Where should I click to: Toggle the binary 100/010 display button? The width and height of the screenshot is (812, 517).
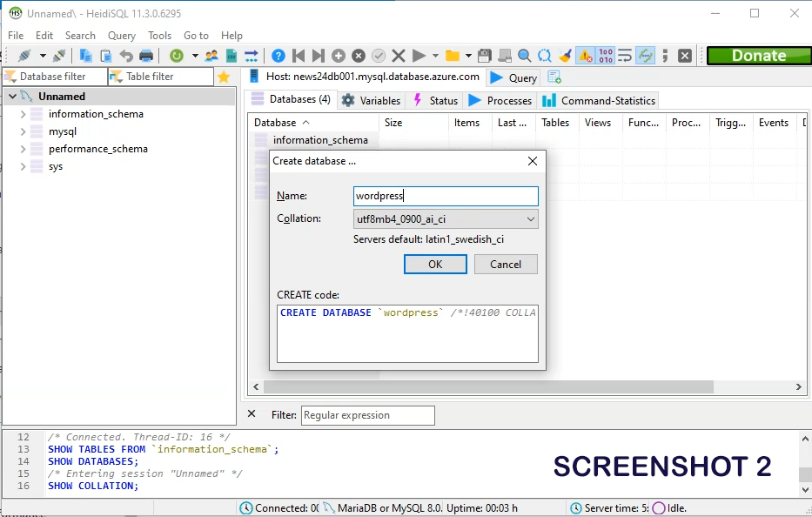coord(606,56)
